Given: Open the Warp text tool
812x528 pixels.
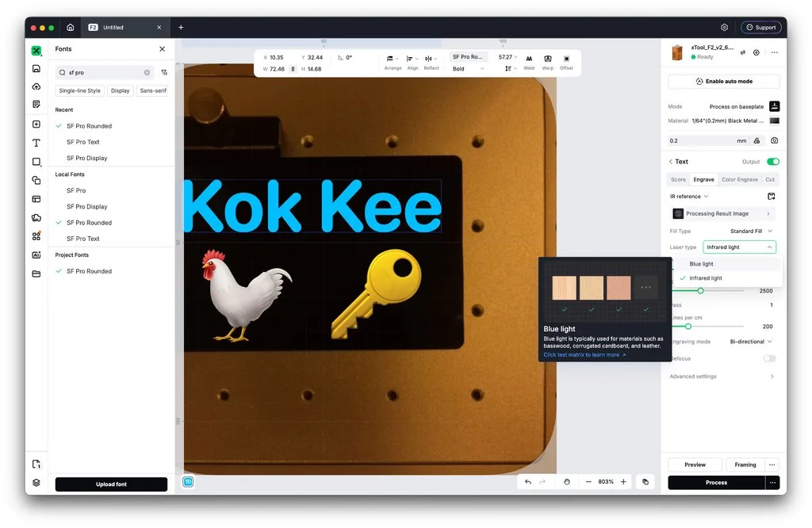Looking at the screenshot, I should click(547, 63).
